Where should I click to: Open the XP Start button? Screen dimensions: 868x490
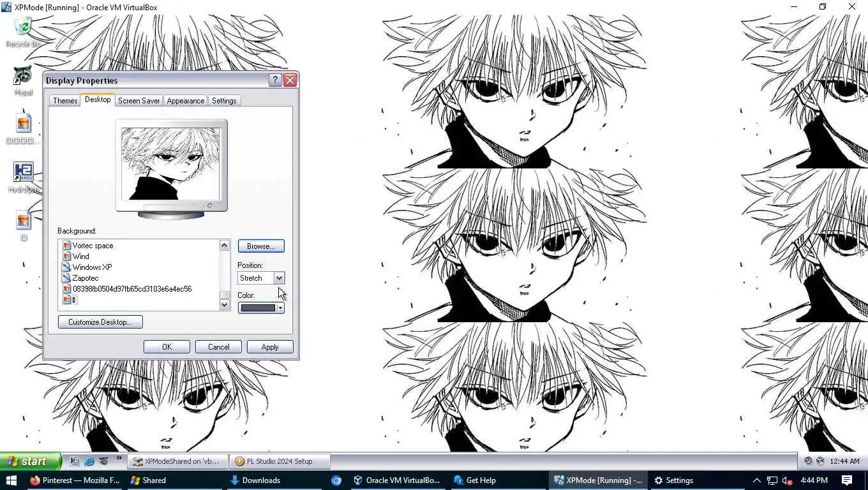pos(30,461)
